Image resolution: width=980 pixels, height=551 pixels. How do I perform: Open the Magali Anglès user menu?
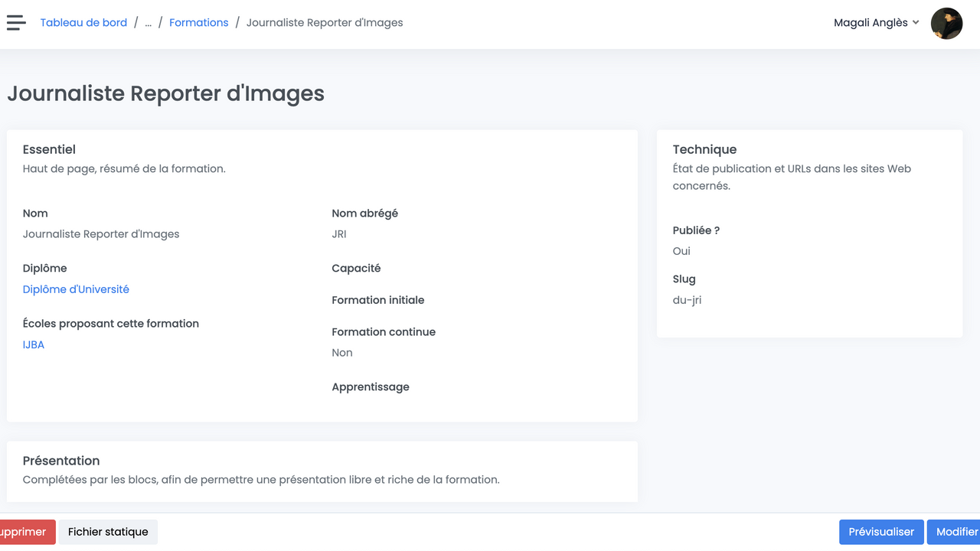tap(871, 23)
